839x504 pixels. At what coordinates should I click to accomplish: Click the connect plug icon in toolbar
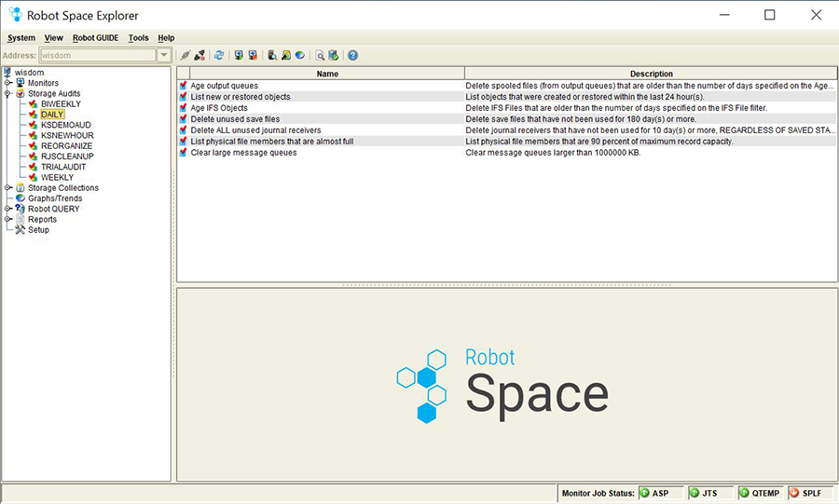(x=186, y=55)
